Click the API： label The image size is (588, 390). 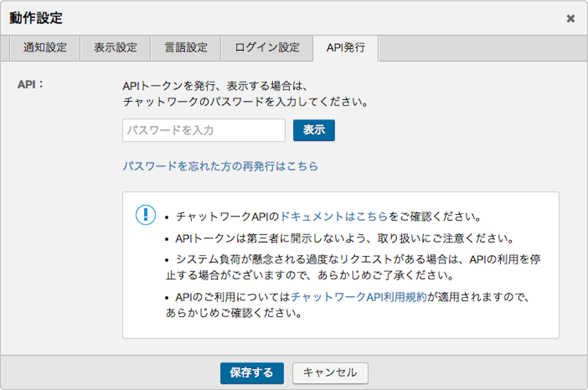point(30,84)
